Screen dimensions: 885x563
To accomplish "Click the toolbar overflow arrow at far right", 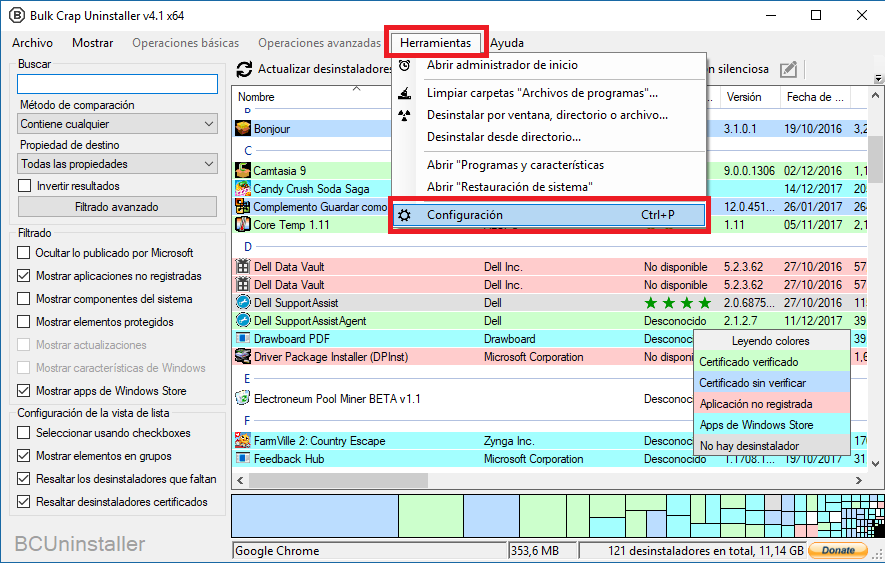I will (878, 78).
